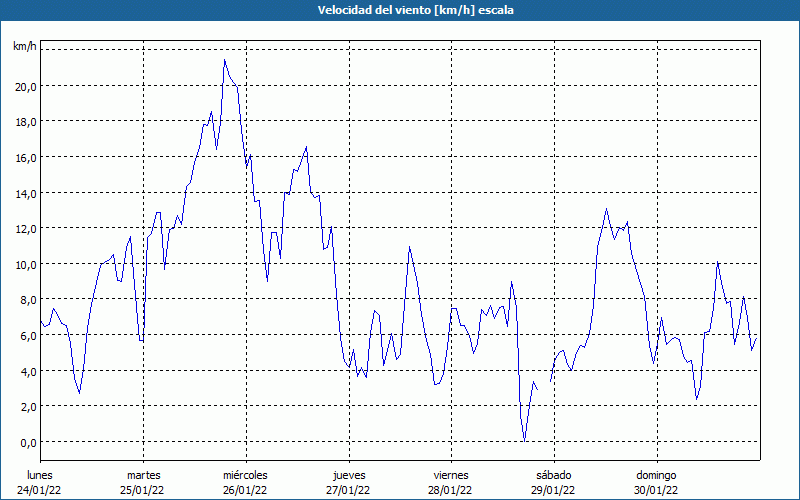Screen dimensions: 800x500
Task: Click the 2,0 y-axis value
Action: (x=29, y=407)
